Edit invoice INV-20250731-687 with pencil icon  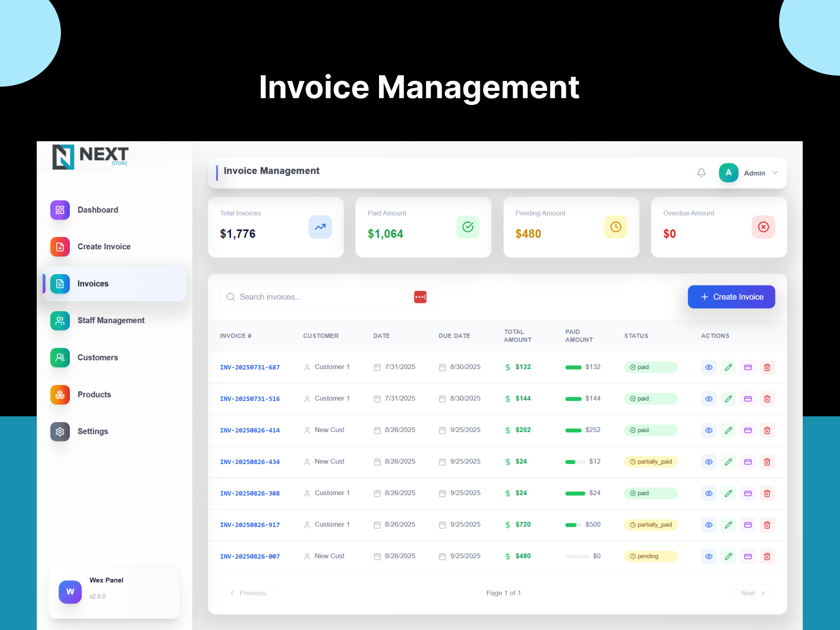coord(728,367)
